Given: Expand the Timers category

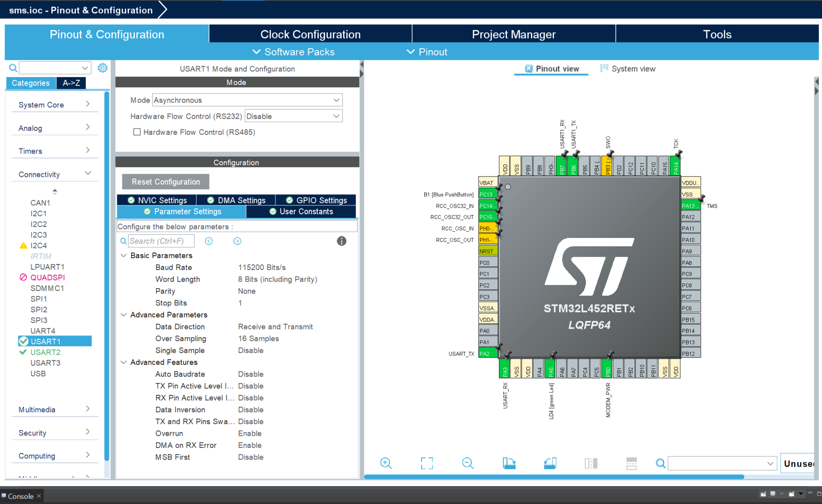Looking at the screenshot, I should 55,151.
